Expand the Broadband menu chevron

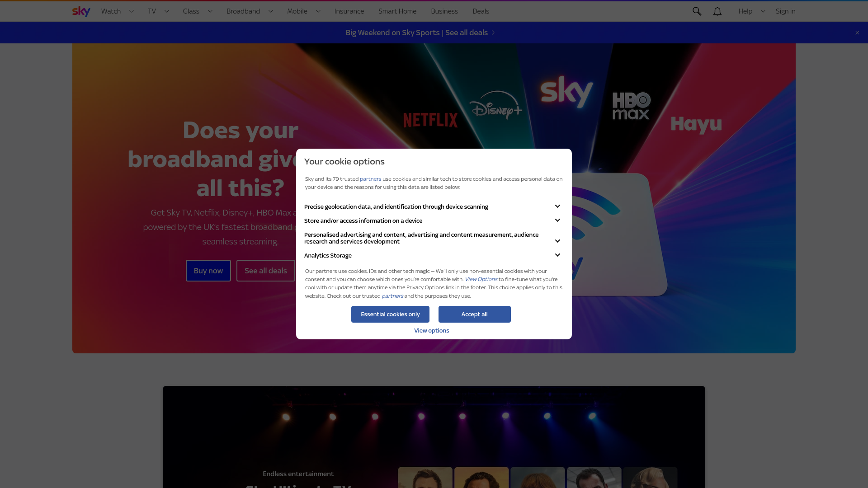tap(271, 11)
